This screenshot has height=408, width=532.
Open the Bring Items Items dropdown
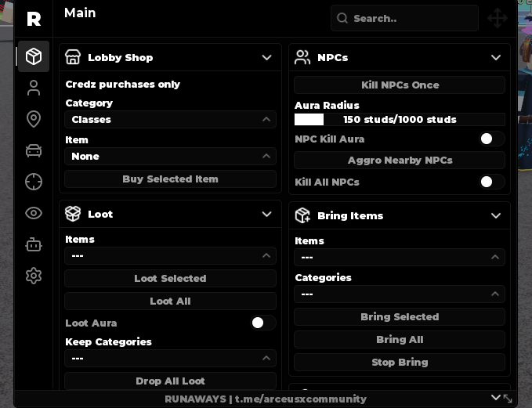point(400,258)
